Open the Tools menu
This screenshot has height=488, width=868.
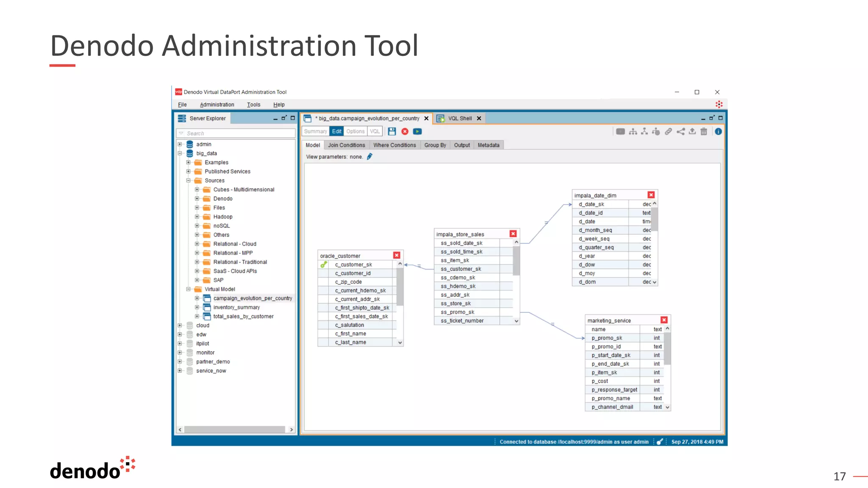[253, 105]
